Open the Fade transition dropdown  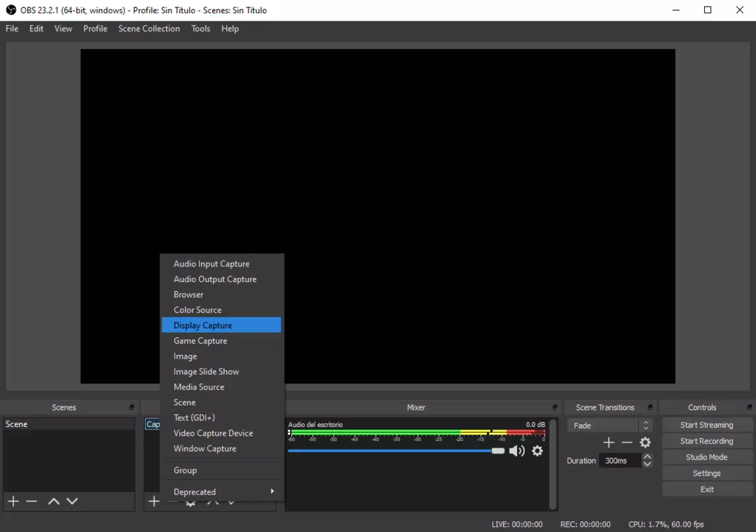[x=610, y=425]
